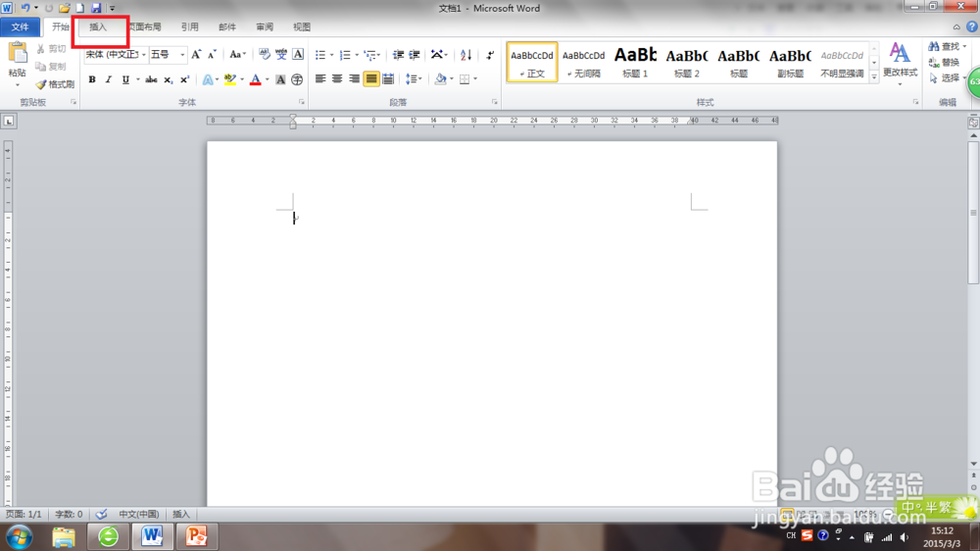Click the Enclosed Characters icon
The height and width of the screenshot is (551, 980).
click(297, 79)
